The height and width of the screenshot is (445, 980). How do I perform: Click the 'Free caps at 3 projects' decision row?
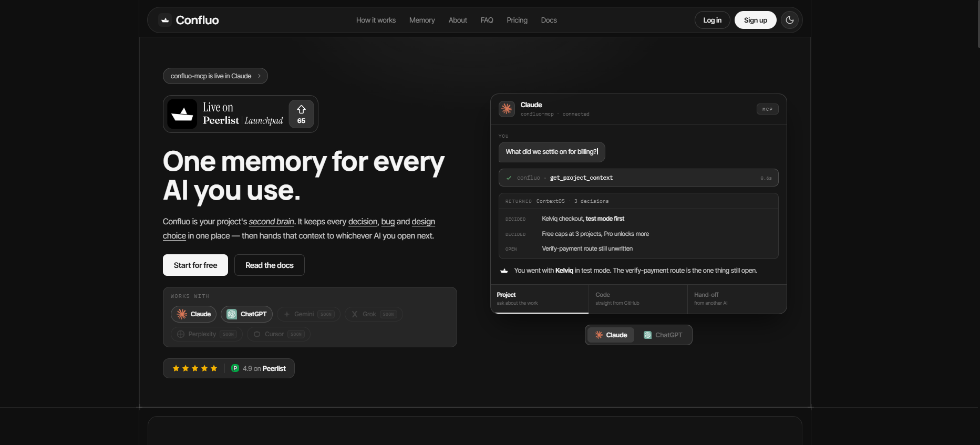click(638, 234)
